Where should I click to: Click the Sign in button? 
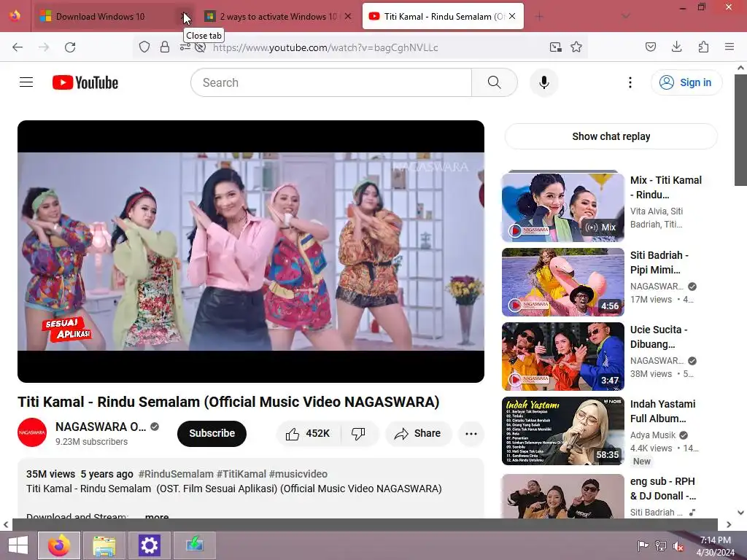click(x=686, y=82)
